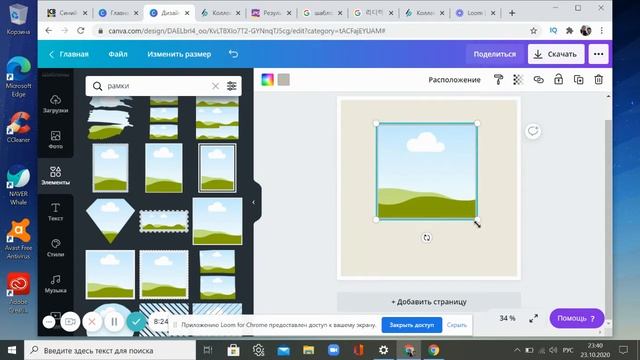Screen dimensions: 640x360
Task: Open the rainbow color picker swatch
Action: [267, 80]
